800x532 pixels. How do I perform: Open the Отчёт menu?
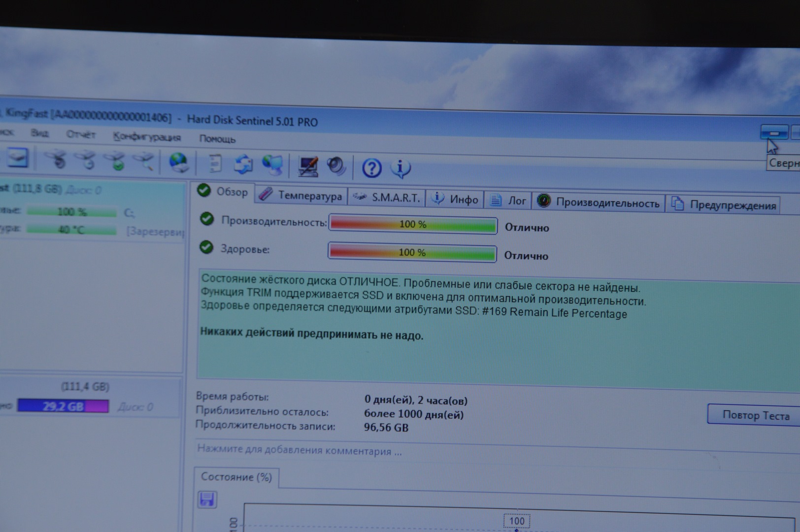pyautogui.click(x=81, y=134)
